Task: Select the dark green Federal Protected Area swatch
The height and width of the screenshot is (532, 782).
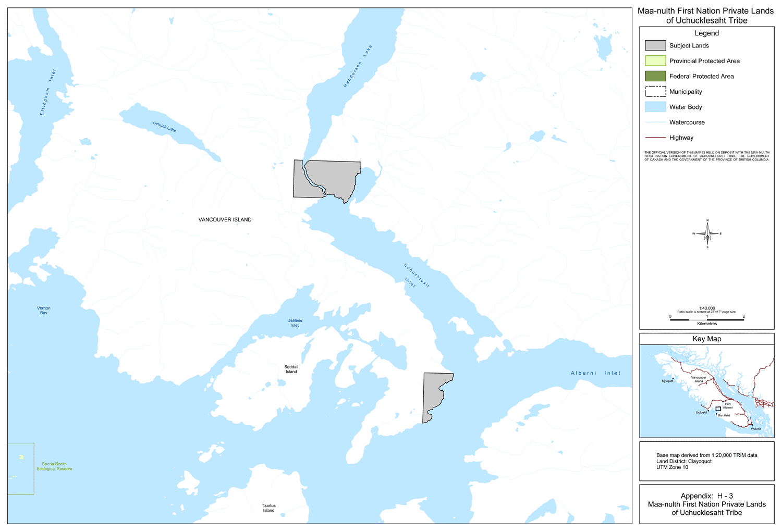Action: pos(655,76)
